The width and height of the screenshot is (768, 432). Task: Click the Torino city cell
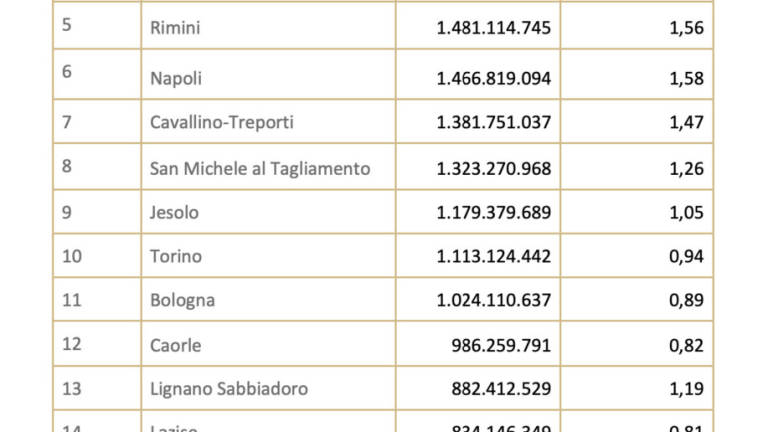pos(268,256)
